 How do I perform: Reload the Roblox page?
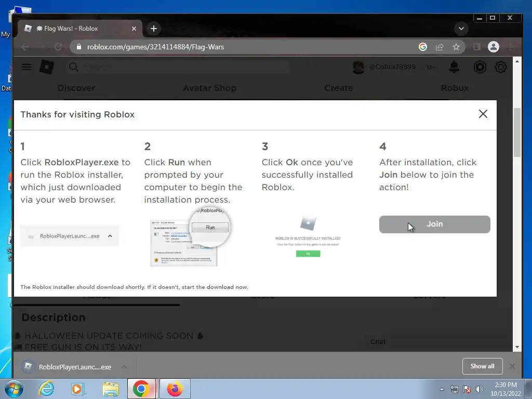point(58,47)
